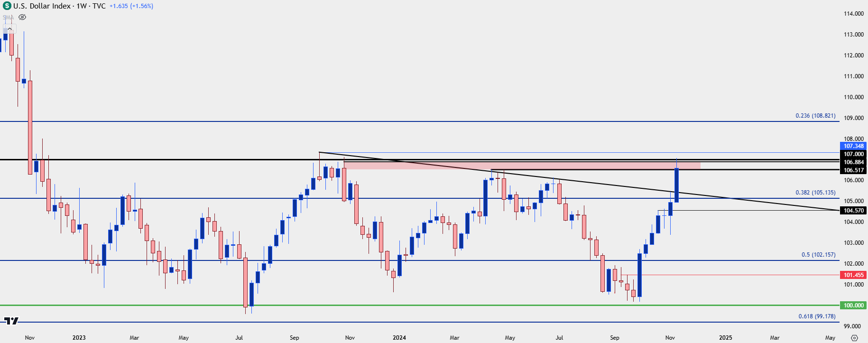This screenshot has width=868, height=343.
Task: Click the 110.000 price axis label
Action: click(x=853, y=97)
